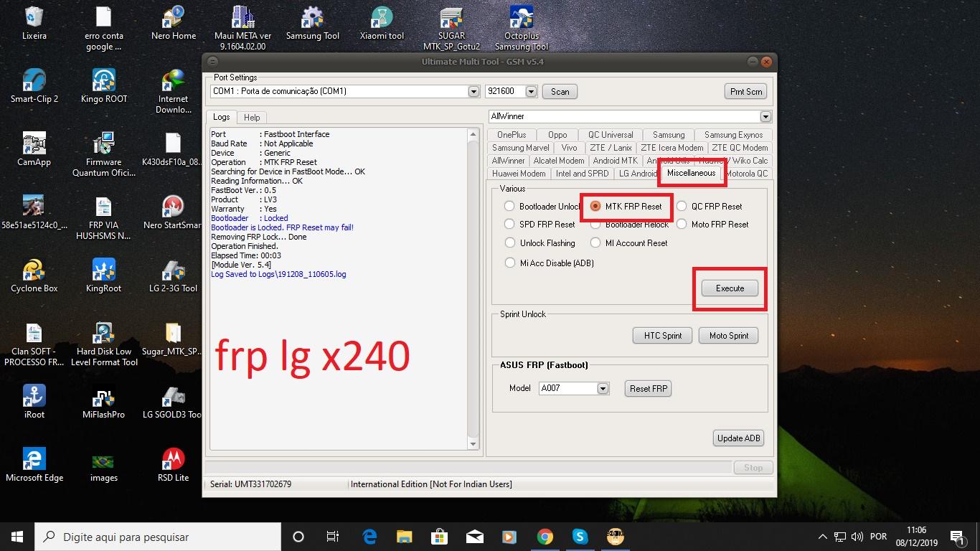The width and height of the screenshot is (980, 551).
Task: Click the Moto Sprint button
Action: (728, 336)
